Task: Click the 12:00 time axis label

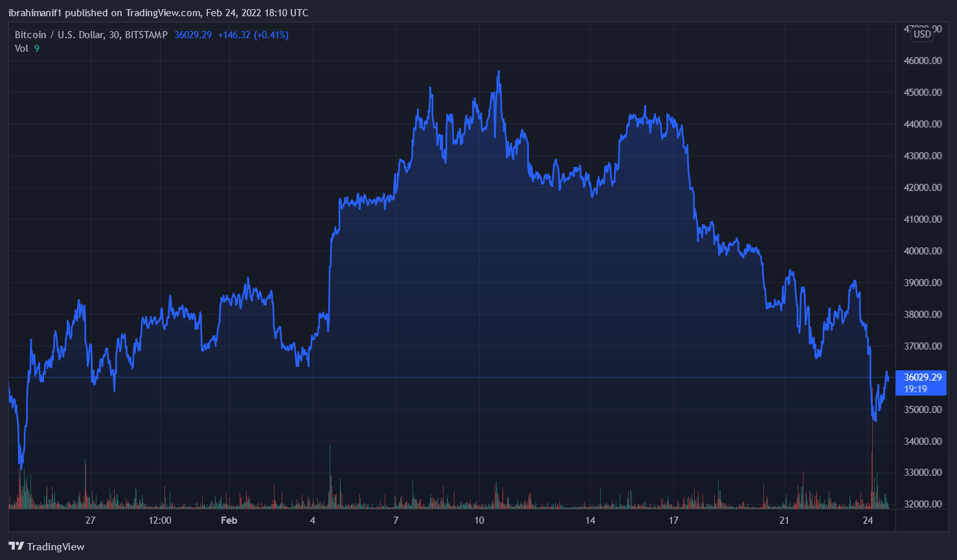Action: pos(160,521)
